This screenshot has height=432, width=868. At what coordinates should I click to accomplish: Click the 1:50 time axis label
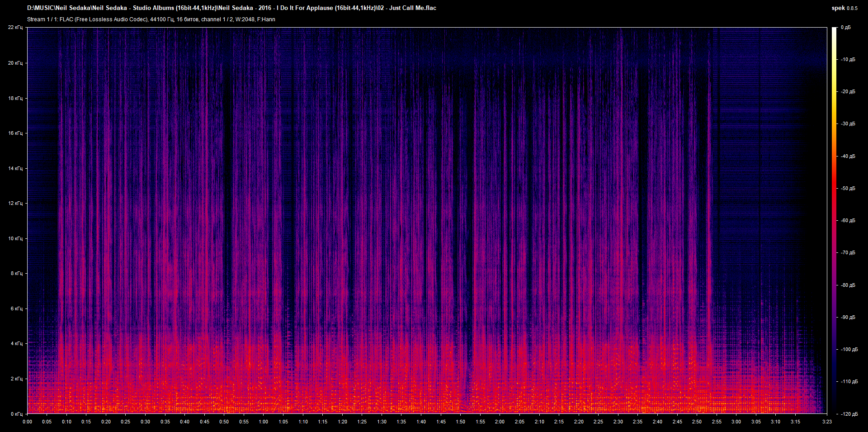point(460,422)
